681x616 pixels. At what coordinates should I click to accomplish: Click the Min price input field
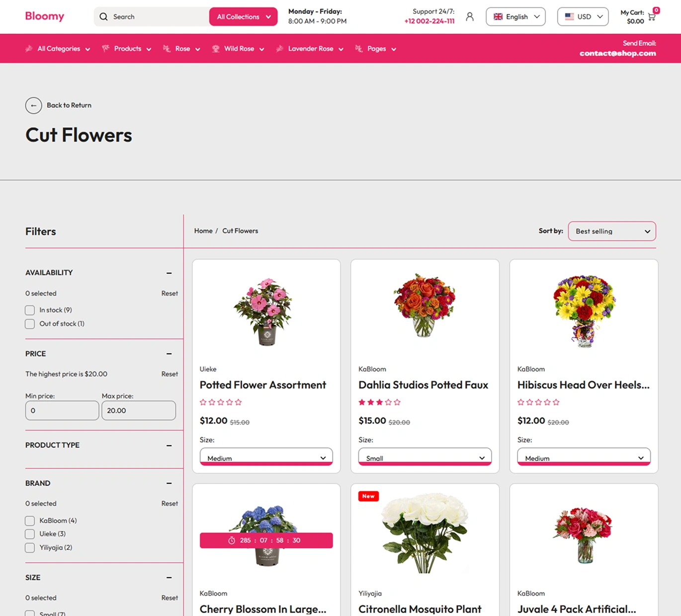(62, 411)
